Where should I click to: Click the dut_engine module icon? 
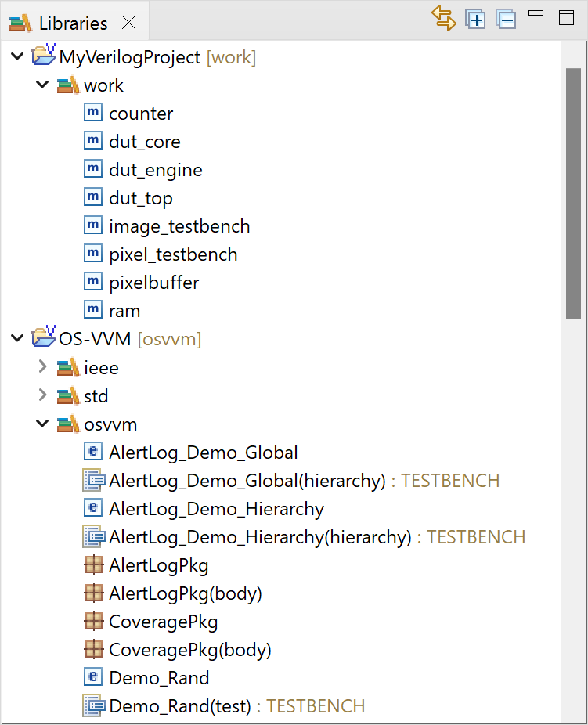(x=93, y=169)
